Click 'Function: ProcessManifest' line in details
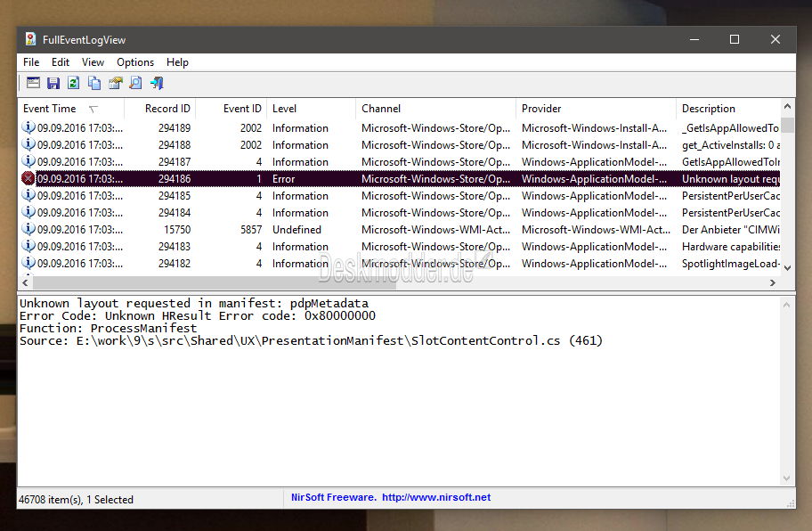812x531 pixels. [x=108, y=329]
